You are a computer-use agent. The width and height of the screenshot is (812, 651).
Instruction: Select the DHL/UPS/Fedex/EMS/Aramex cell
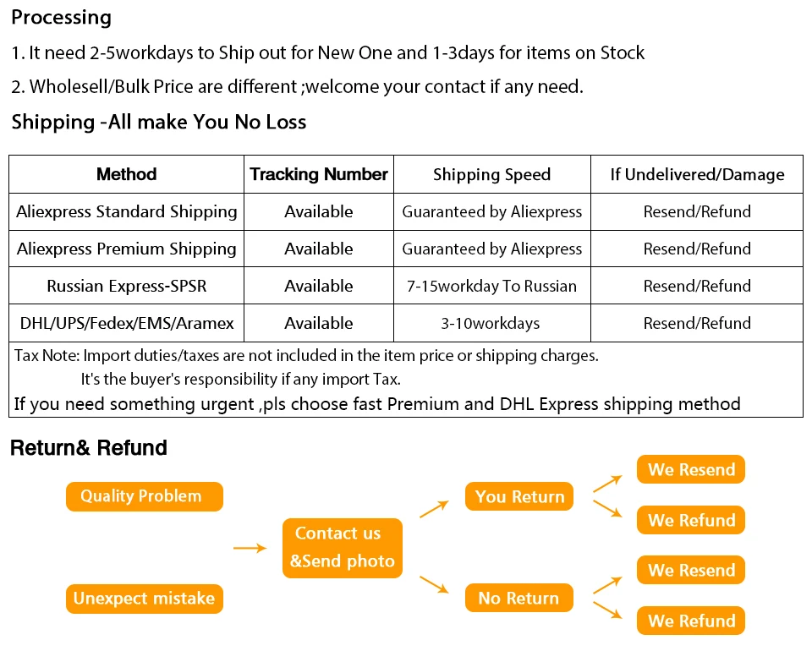(x=126, y=324)
